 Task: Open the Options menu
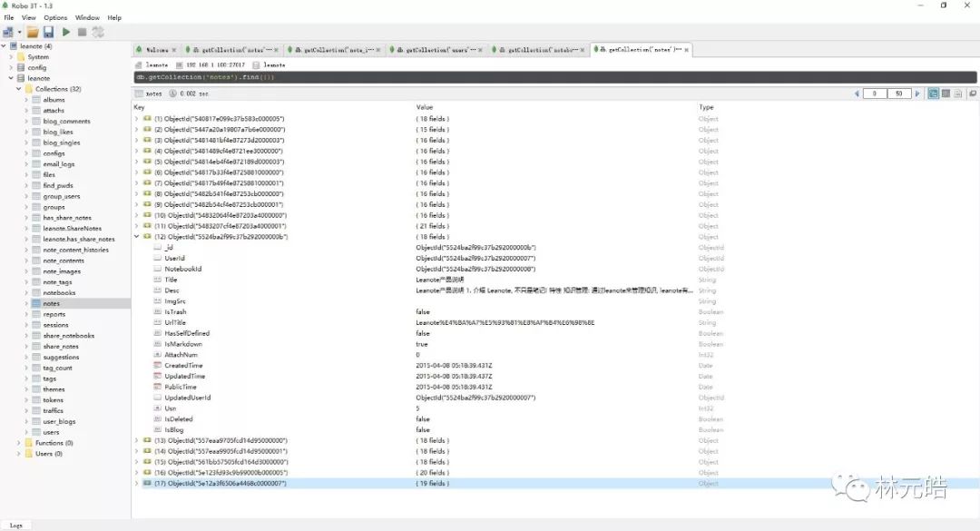55,17
